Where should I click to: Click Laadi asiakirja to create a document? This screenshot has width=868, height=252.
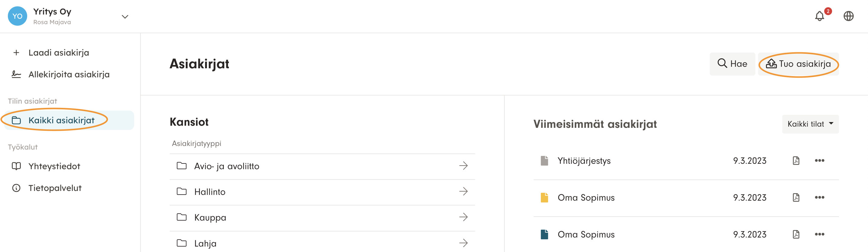[x=59, y=53]
